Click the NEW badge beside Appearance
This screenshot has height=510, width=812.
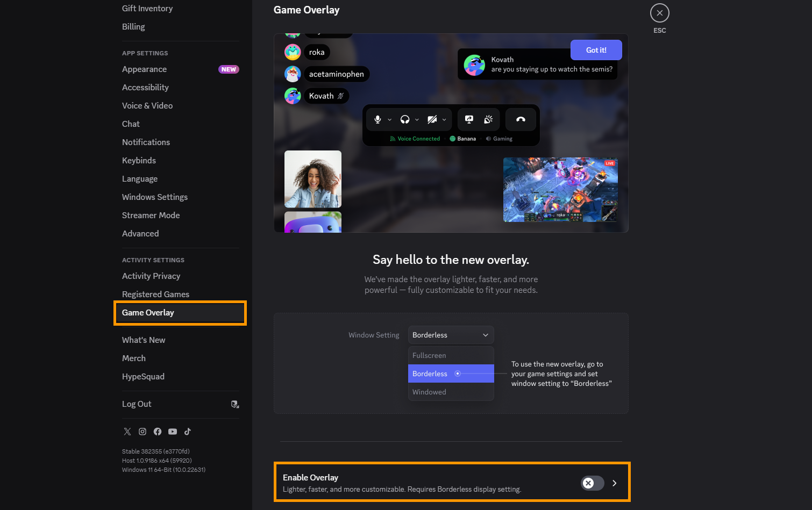[229, 69]
